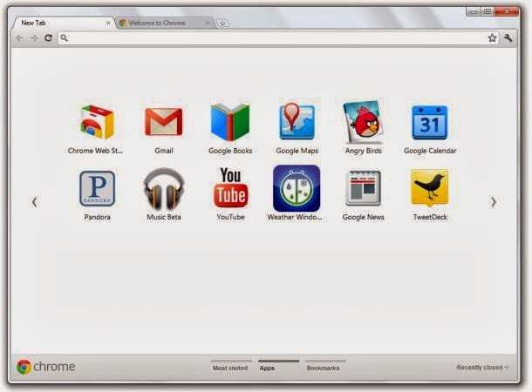Select the Most visited section
The height and width of the screenshot is (392, 532).
point(230,368)
